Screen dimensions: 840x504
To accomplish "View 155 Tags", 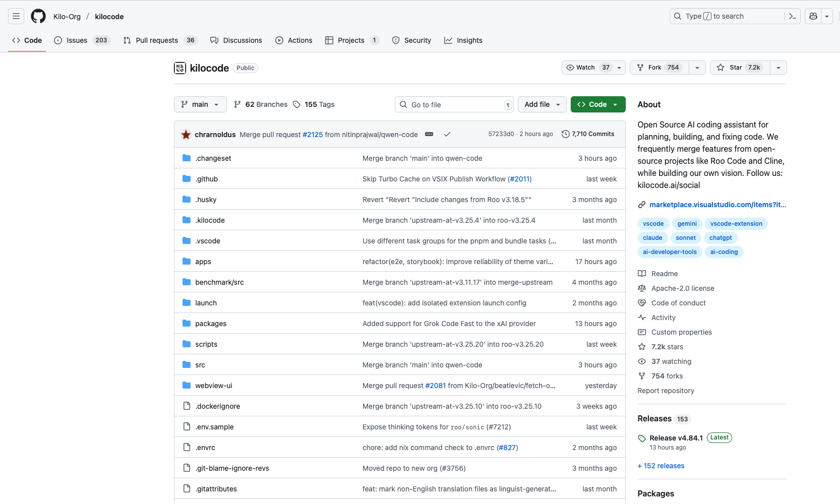I will click(314, 104).
